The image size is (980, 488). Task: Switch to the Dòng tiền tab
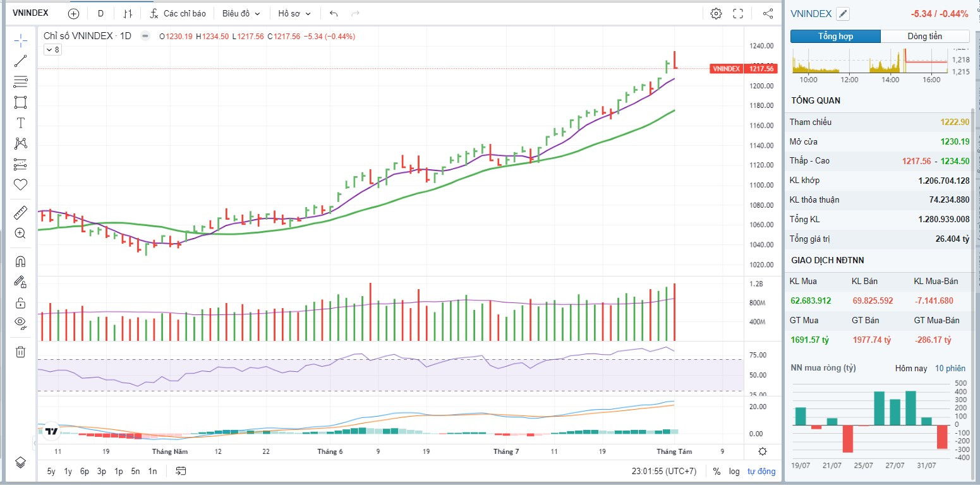coord(925,37)
